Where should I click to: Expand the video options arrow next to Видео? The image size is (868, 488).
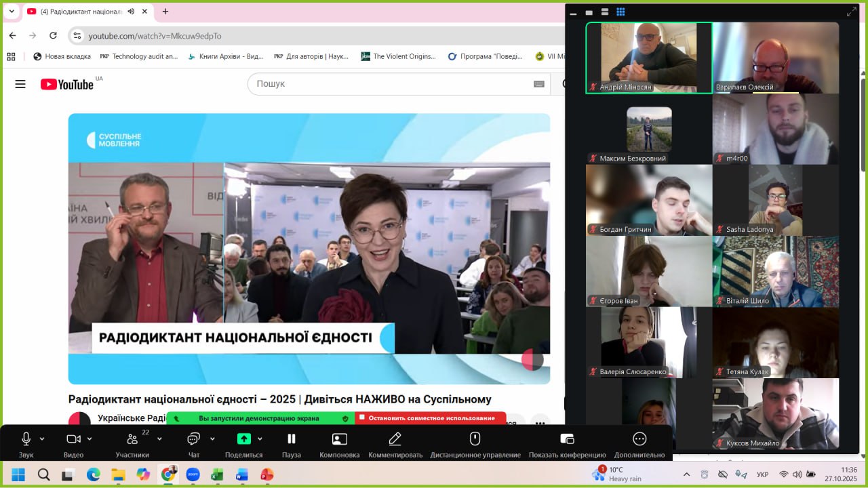point(90,439)
